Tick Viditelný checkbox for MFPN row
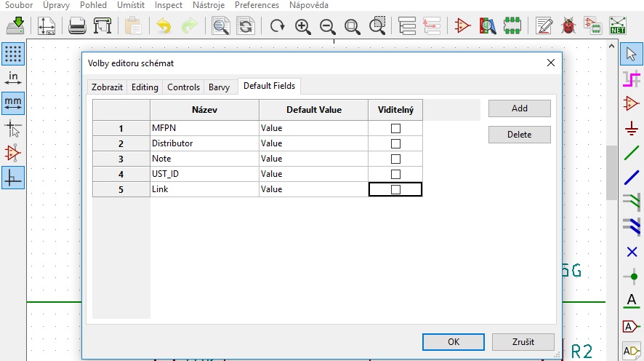Screen dimensions: 644x361 [395, 128]
